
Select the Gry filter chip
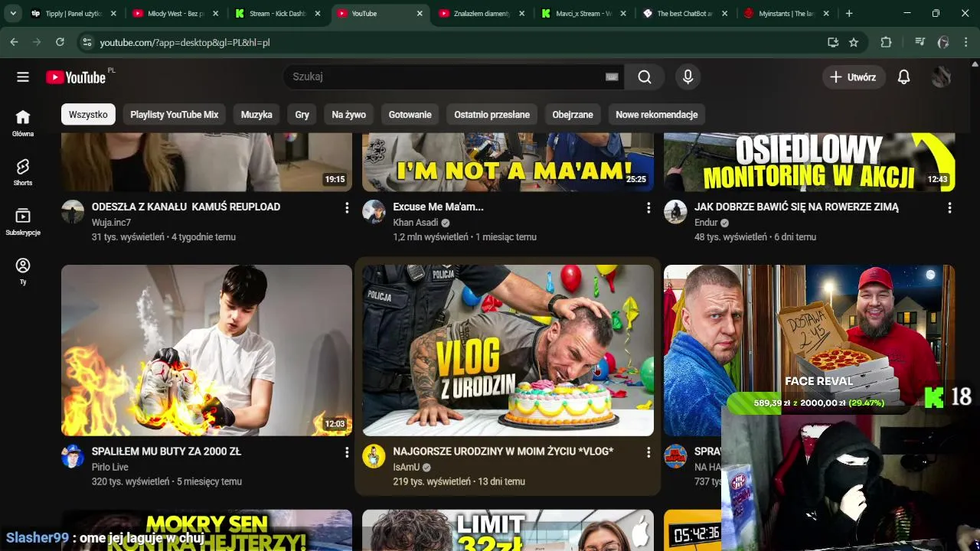coord(302,115)
